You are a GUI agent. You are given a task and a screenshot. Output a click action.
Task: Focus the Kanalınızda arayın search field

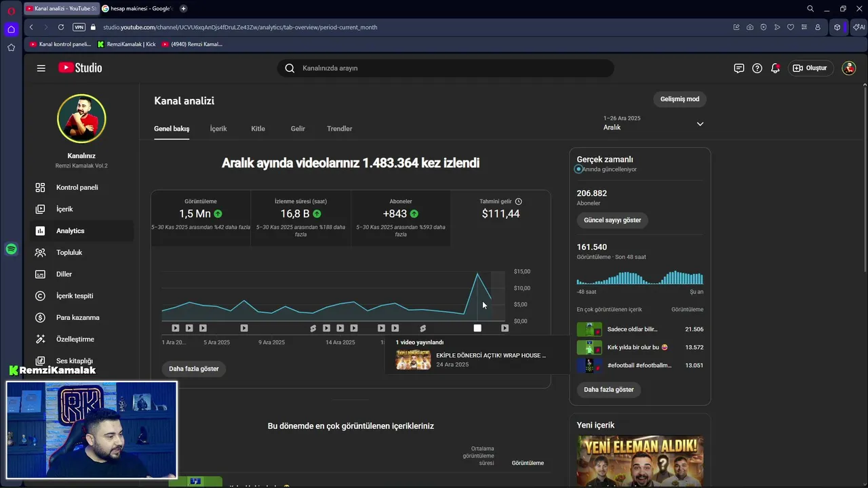coord(446,68)
